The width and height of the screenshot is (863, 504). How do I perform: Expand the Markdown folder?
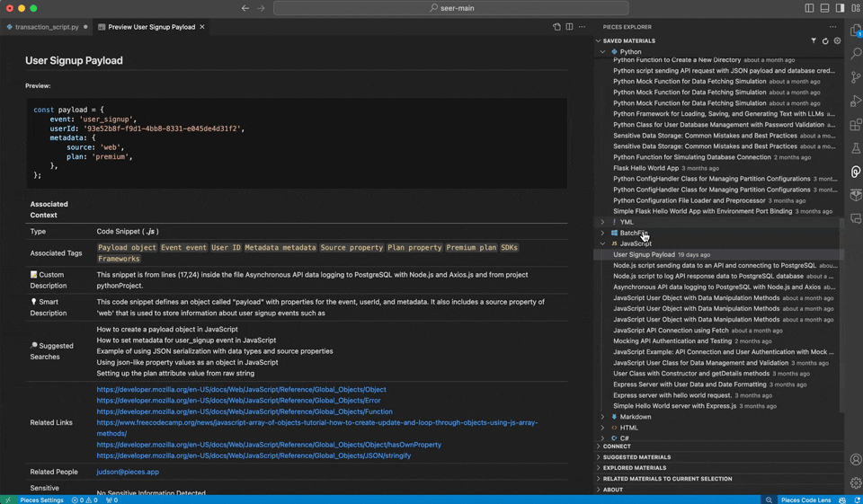click(x=602, y=417)
